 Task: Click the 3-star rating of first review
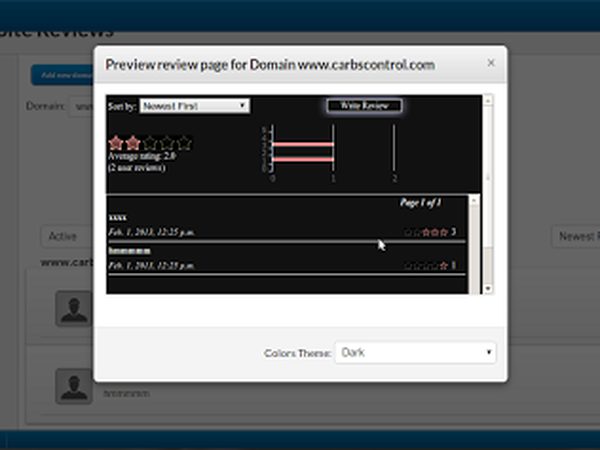tap(430, 232)
